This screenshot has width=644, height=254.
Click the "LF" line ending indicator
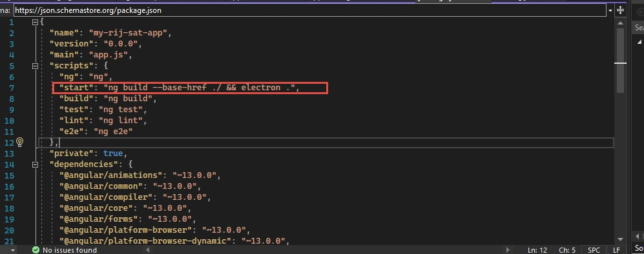pyautogui.click(x=616, y=250)
